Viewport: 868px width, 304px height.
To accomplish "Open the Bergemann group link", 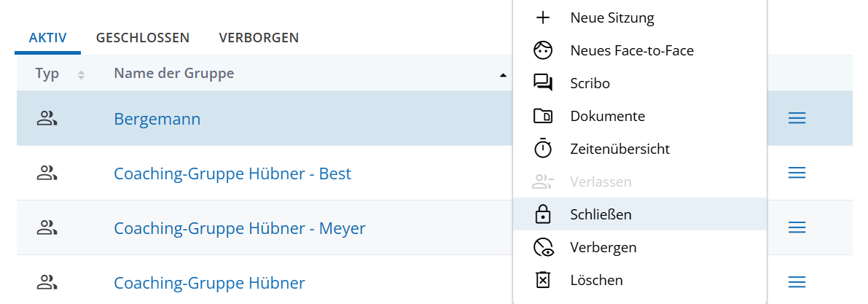I will click(x=157, y=119).
